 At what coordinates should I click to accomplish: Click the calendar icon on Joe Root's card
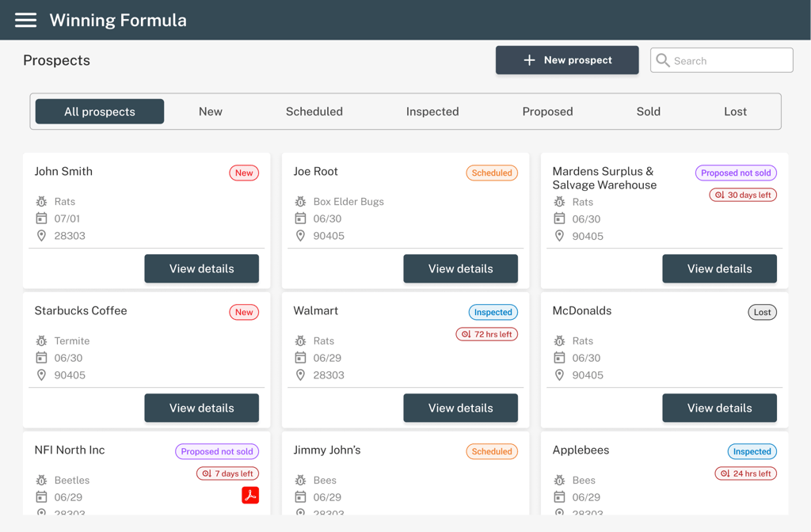[x=300, y=218]
